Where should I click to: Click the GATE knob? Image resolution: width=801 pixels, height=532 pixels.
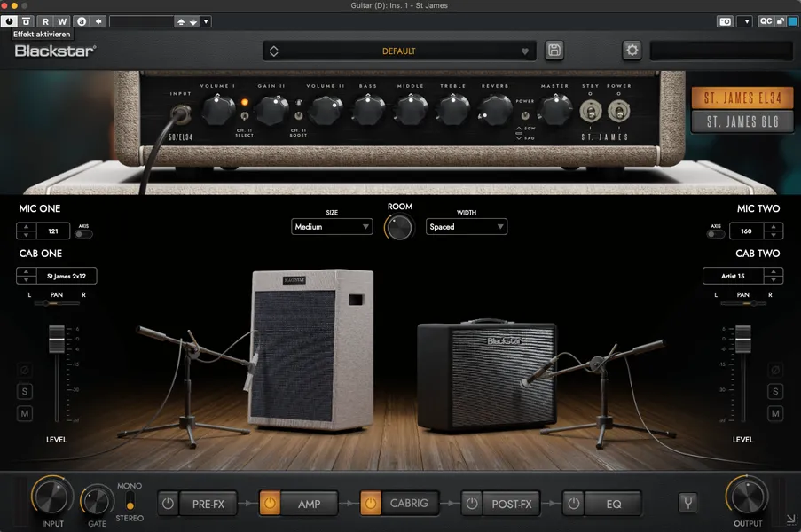[97, 501]
